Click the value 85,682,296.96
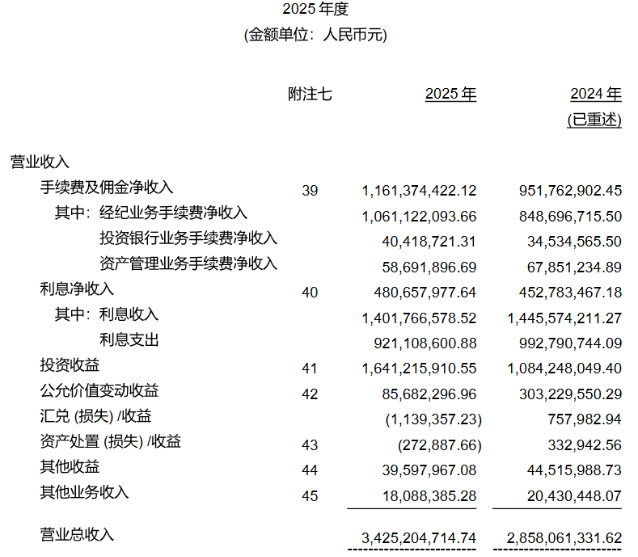Viewport: 638px width, 557px height. (429, 394)
